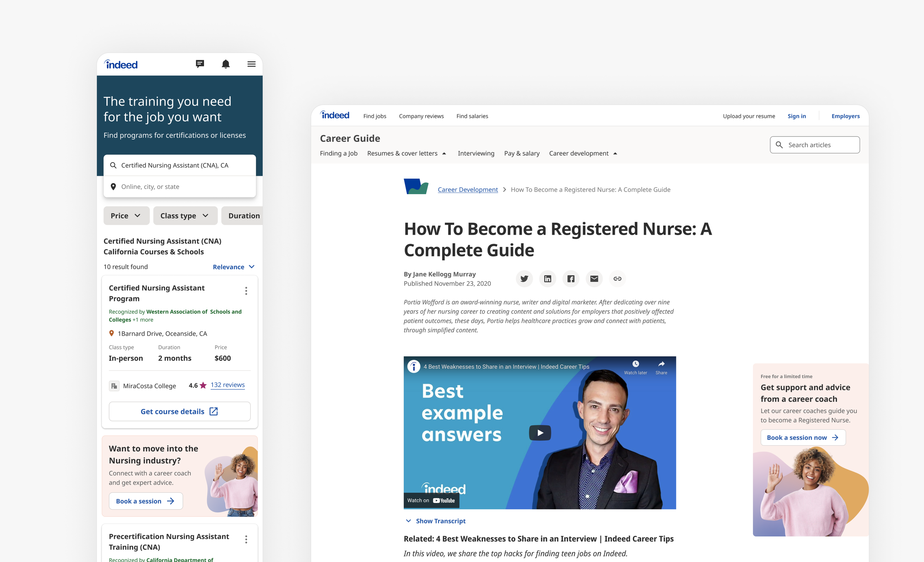Open the Price filter dropdown

pos(126,216)
